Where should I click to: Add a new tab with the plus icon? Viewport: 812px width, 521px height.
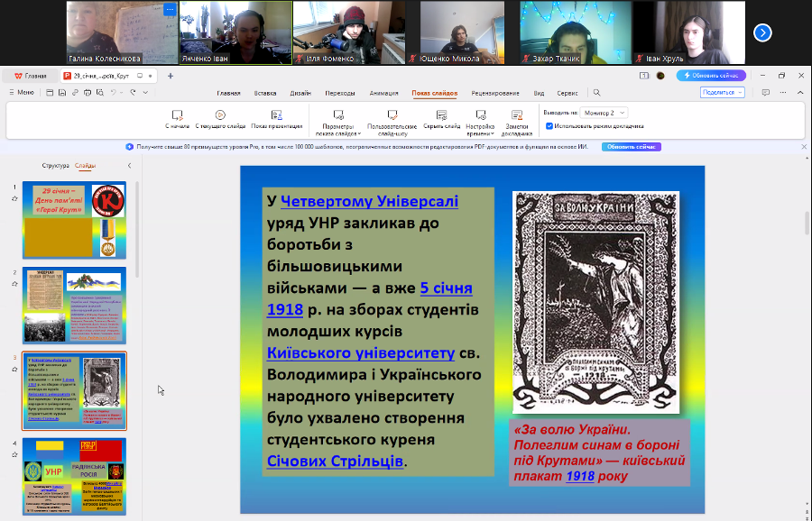(171, 76)
